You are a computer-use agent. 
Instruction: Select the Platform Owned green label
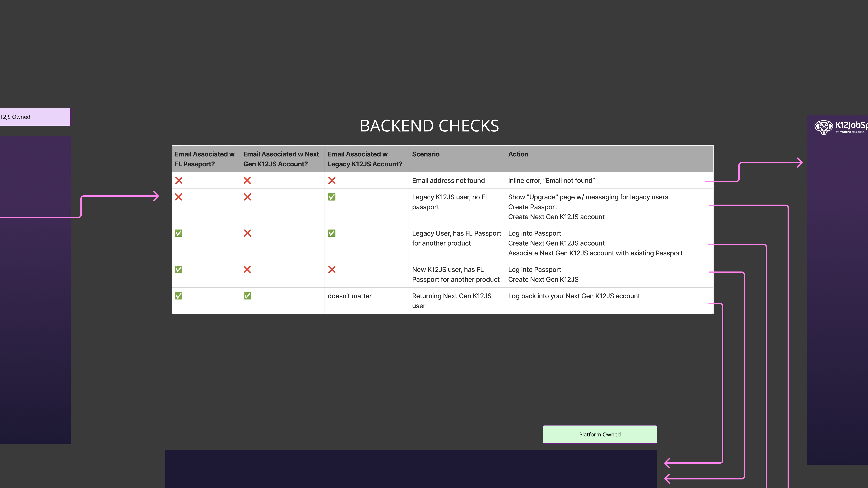600,434
